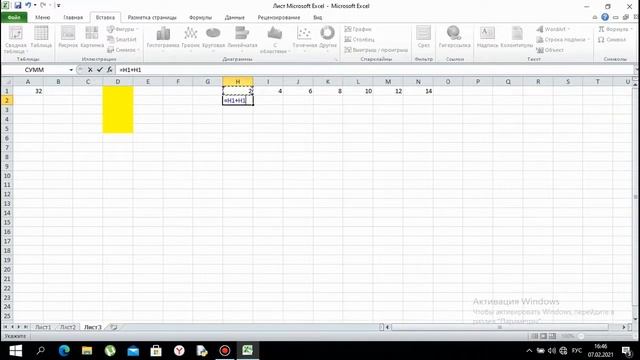This screenshot has width=640, height=360.
Task: Open the WordArt styles dropdown
Action: [x=553, y=29]
